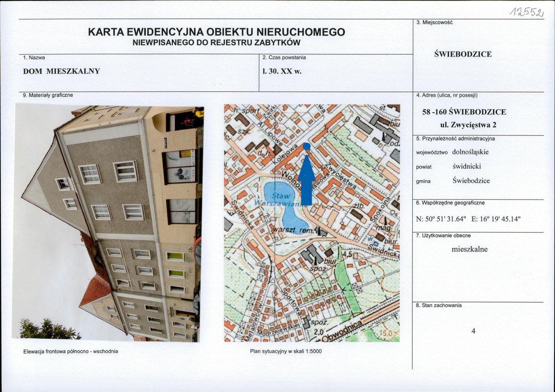
Task: Select the field label '1. Nazwa'
Action: (x=34, y=57)
